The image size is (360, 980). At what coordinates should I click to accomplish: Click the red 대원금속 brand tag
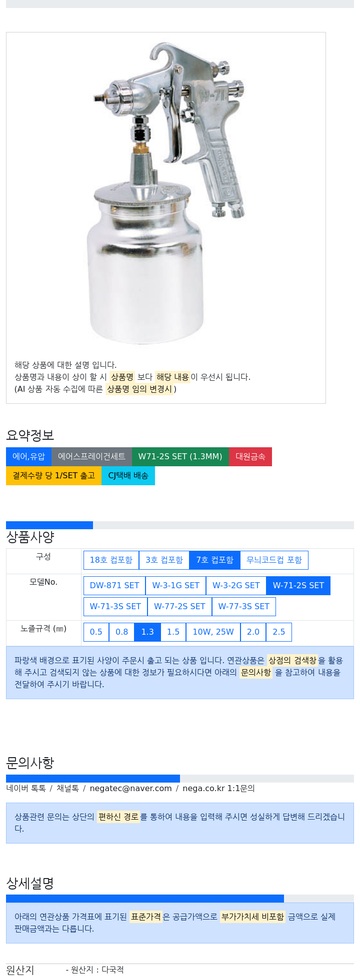point(250,456)
